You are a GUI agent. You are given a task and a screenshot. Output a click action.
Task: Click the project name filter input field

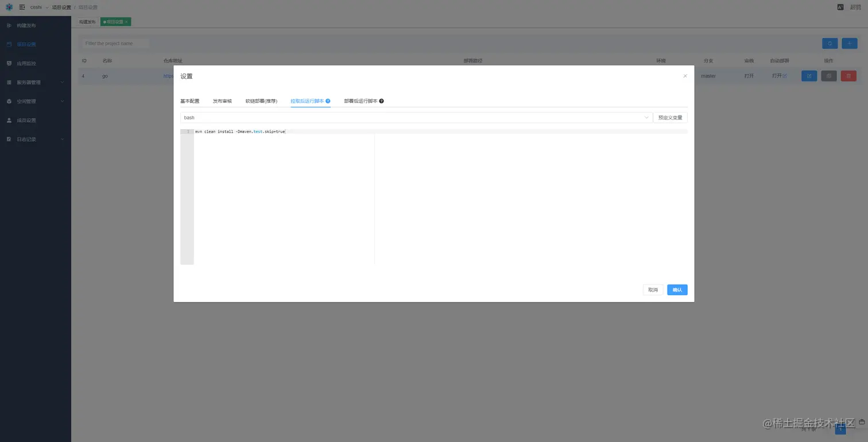point(114,43)
